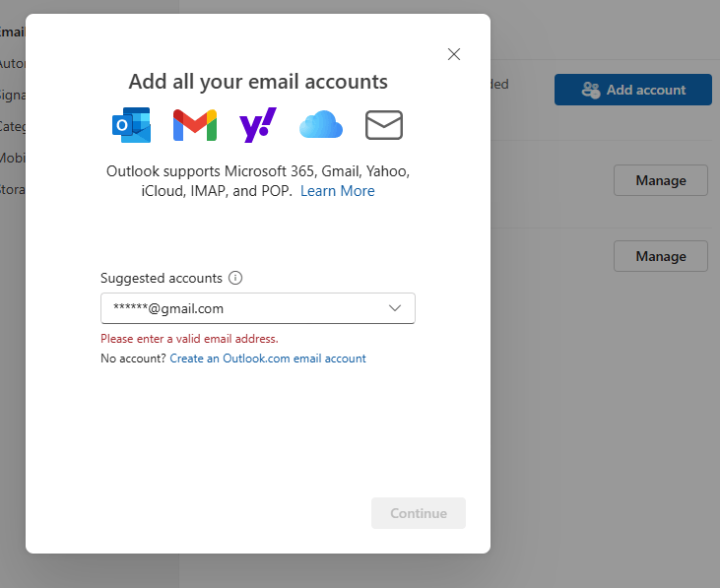This screenshot has height=588, width=720.
Task: Click the 'Please enter a valid email address.' text
Action: click(190, 339)
